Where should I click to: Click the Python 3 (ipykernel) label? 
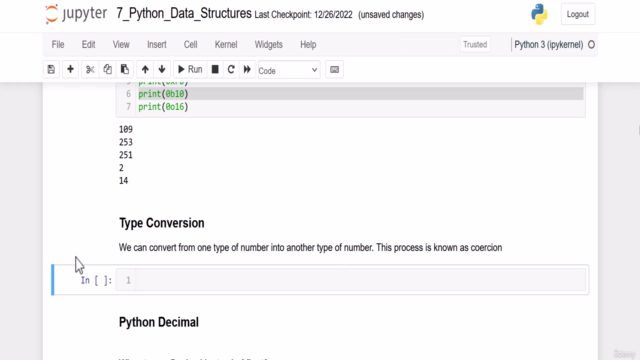pos(549,45)
